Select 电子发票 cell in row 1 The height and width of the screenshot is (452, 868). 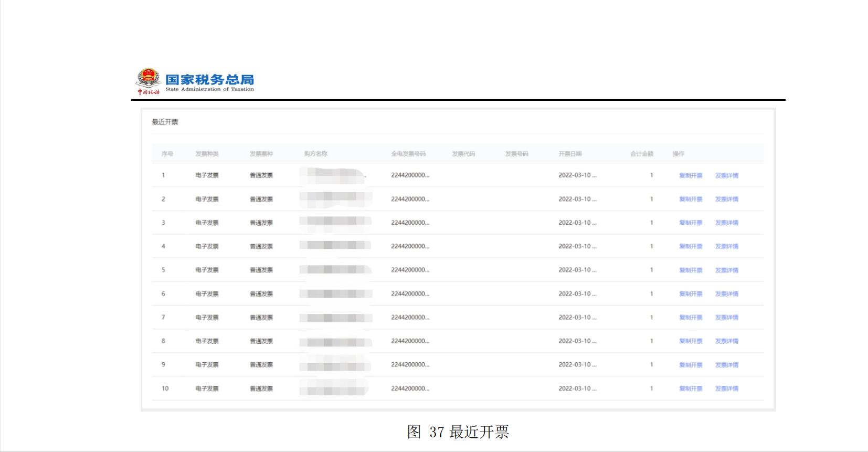(x=207, y=175)
